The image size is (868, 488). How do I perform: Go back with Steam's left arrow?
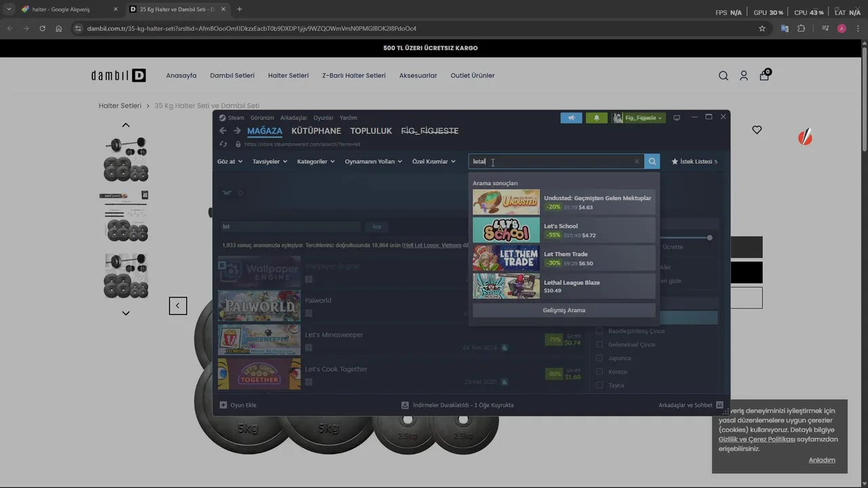(222, 131)
